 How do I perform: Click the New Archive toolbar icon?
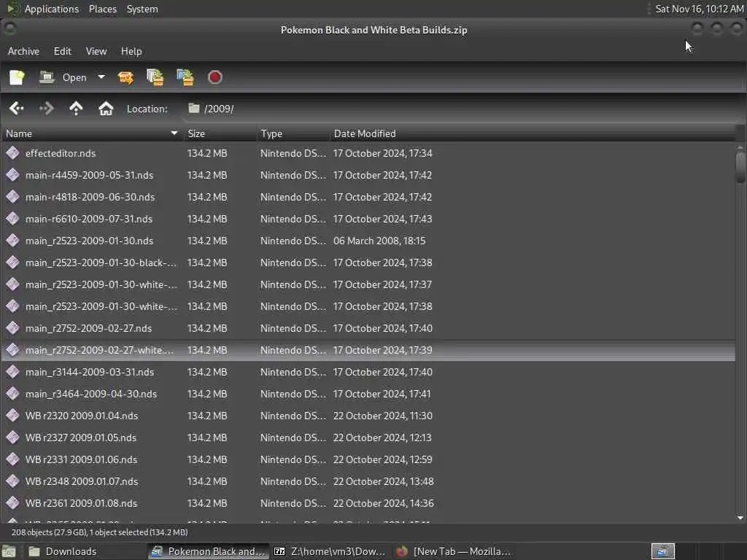tap(17, 77)
